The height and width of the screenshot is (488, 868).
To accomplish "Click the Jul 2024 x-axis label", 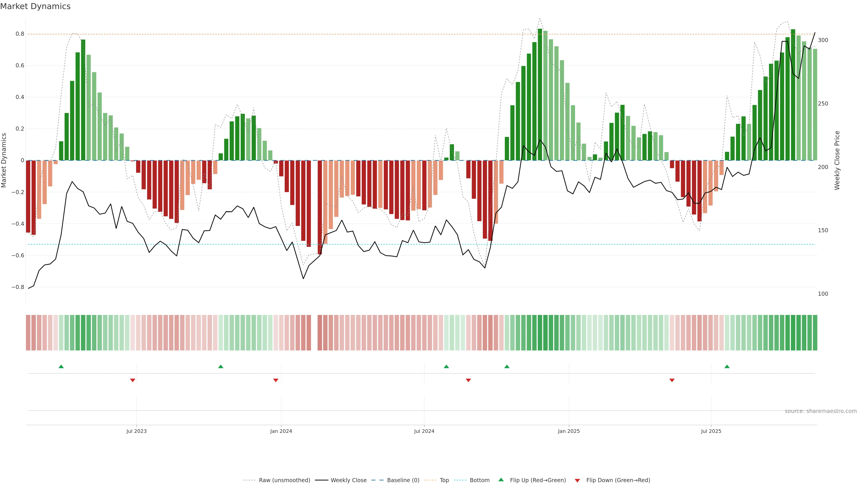I will (424, 431).
